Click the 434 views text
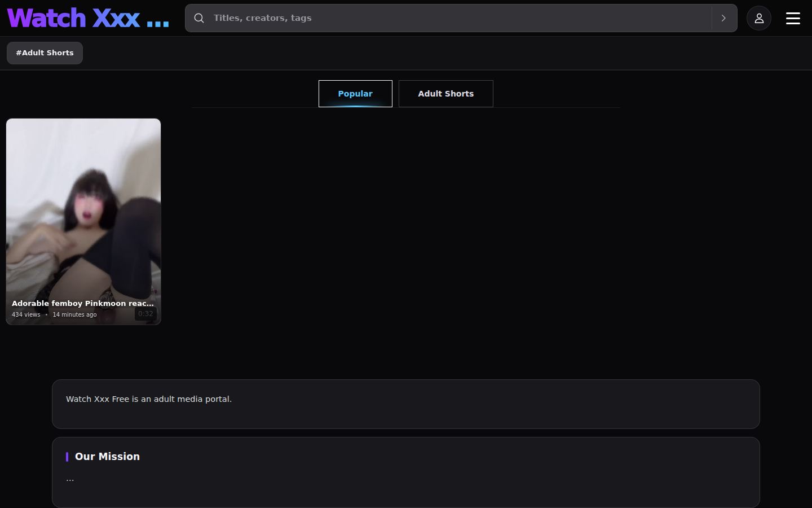The image size is (812, 508). pos(26,314)
